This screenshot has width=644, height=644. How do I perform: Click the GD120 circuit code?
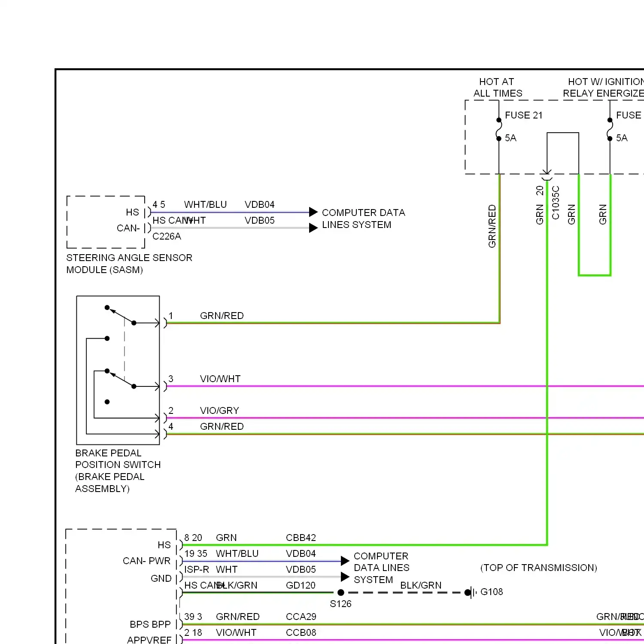pyautogui.click(x=301, y=585)
